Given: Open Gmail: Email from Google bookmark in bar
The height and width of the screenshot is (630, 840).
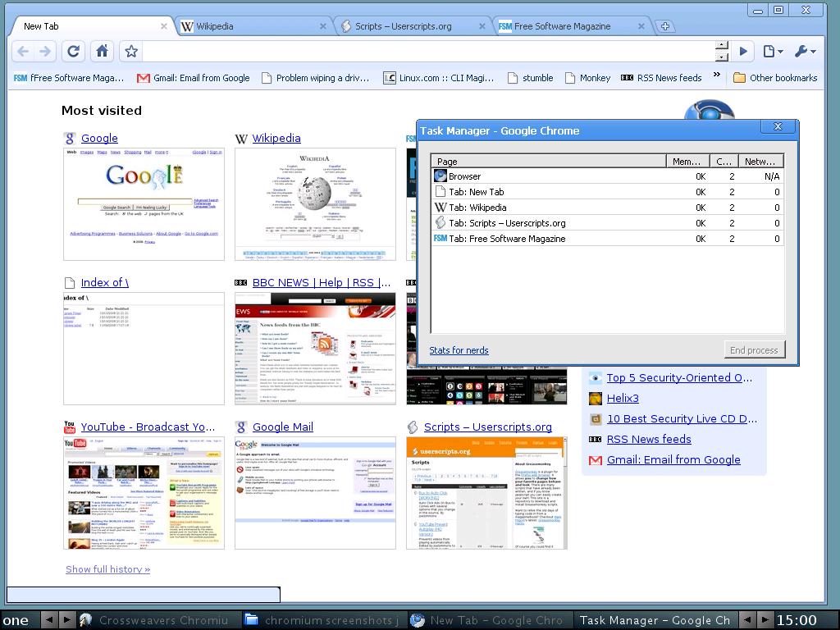Looking at the screenshot, I should tap(194, 78).
